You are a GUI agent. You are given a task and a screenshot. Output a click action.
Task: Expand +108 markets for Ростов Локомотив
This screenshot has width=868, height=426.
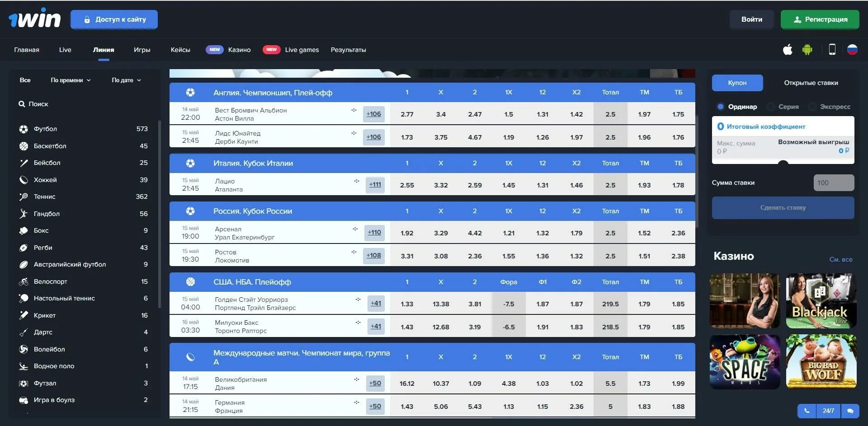point(374,255)
